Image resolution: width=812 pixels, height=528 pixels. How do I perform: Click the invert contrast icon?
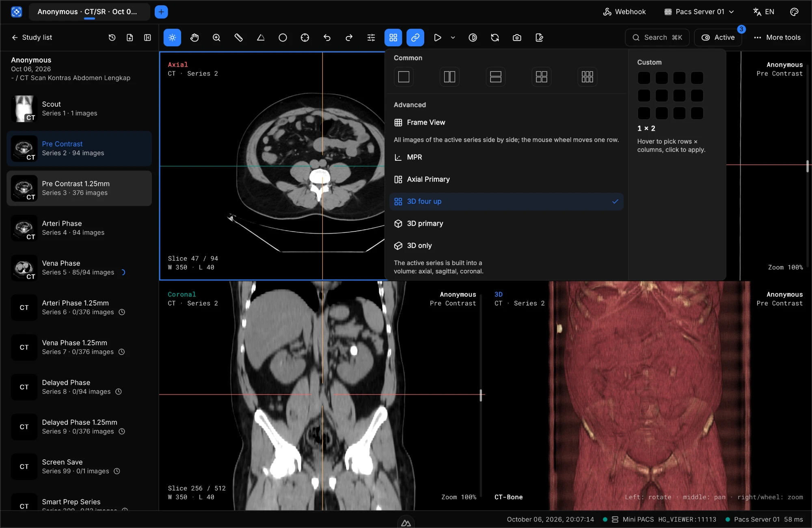pyautogui.click(x=473, y=38)
